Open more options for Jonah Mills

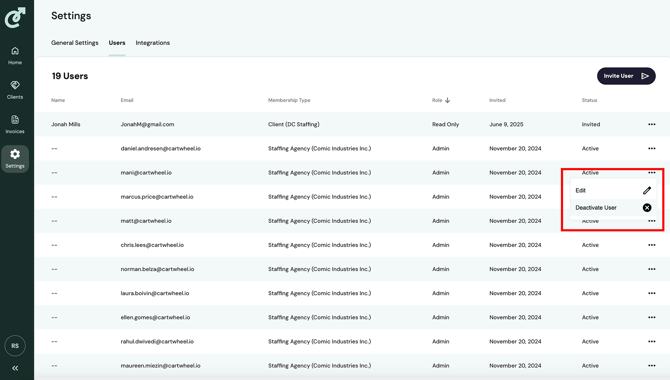(652, 124)
